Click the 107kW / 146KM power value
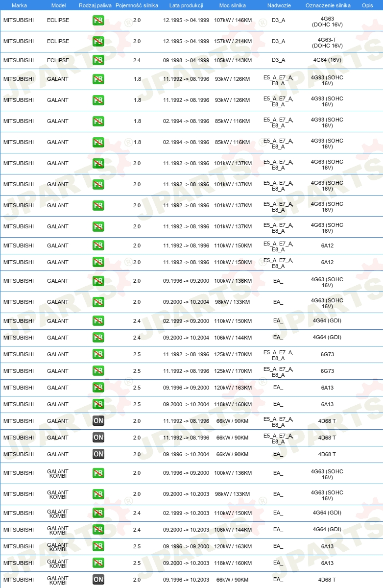Image resolution: width=383 pixels, height=588 pixels. [233, 21]
